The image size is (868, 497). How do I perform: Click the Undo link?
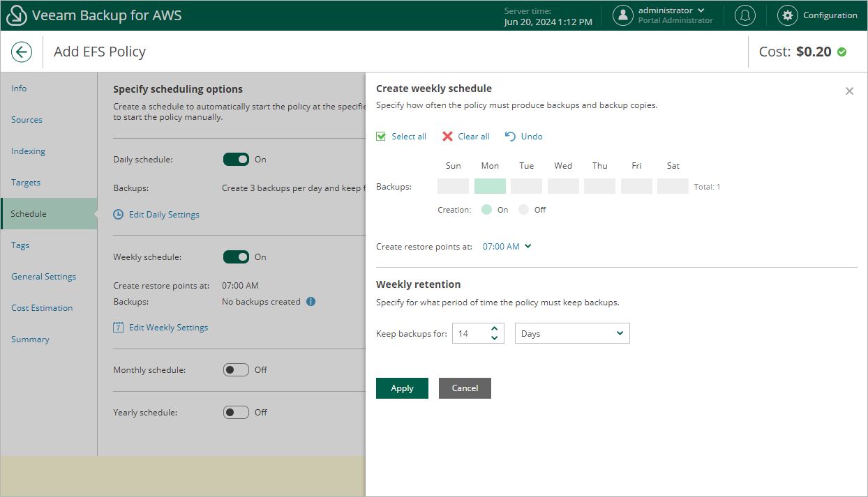532,137
